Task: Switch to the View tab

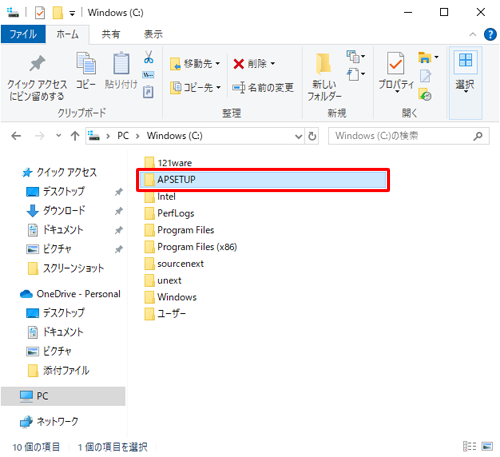Action: coord(153,34)
